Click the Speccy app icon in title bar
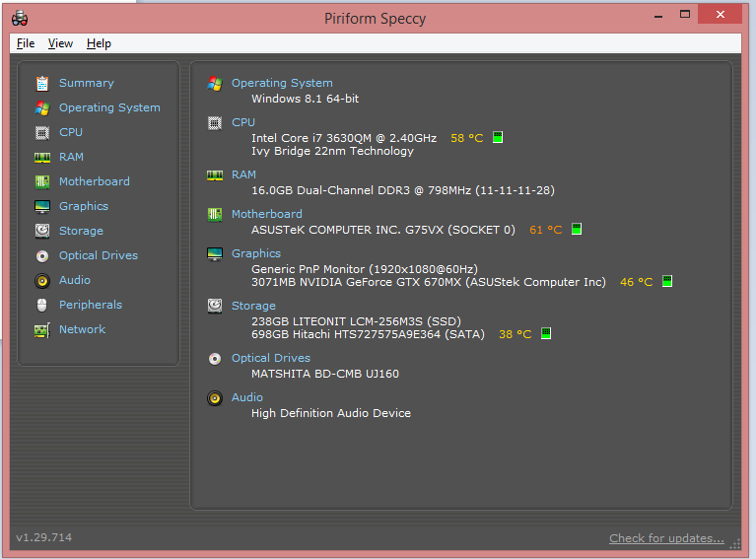 coord(20,19)
